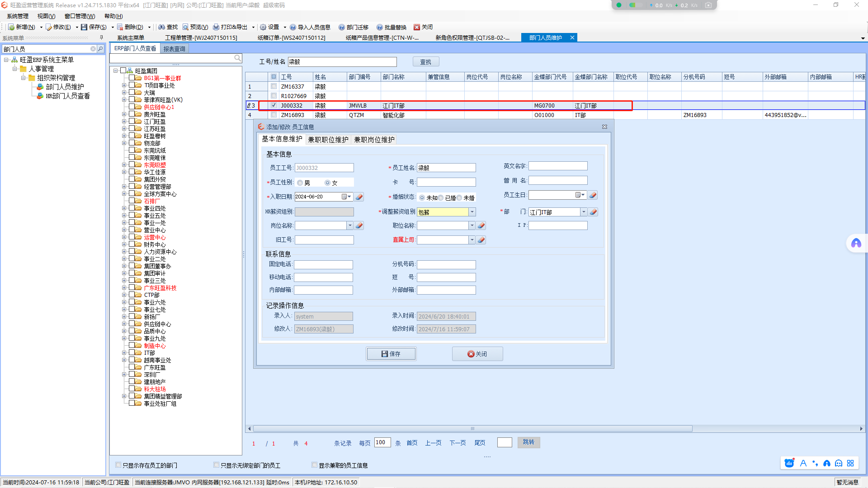868x488 pixels.
Task: Clear 员工生日 with eraser icon
Action: 593,195
